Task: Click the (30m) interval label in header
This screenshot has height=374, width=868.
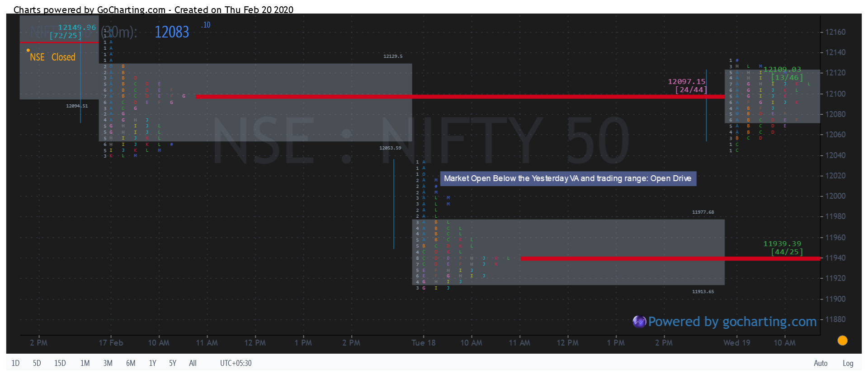Action: click(x=118, y=32)
